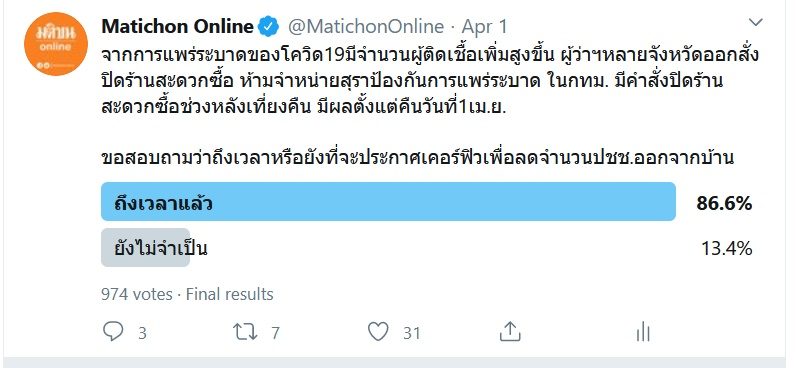This screenshot has width=796, height=368.
Task: Click the 86.6% result percentage
Action: point(724,204)
